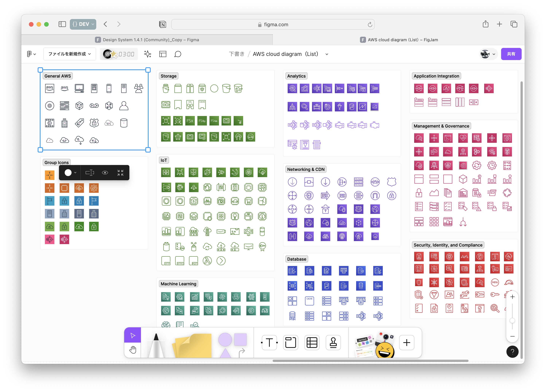Click the white section color swatch
Image resolution: width=546 pixels, height=392 pixels.
(68, 173)
